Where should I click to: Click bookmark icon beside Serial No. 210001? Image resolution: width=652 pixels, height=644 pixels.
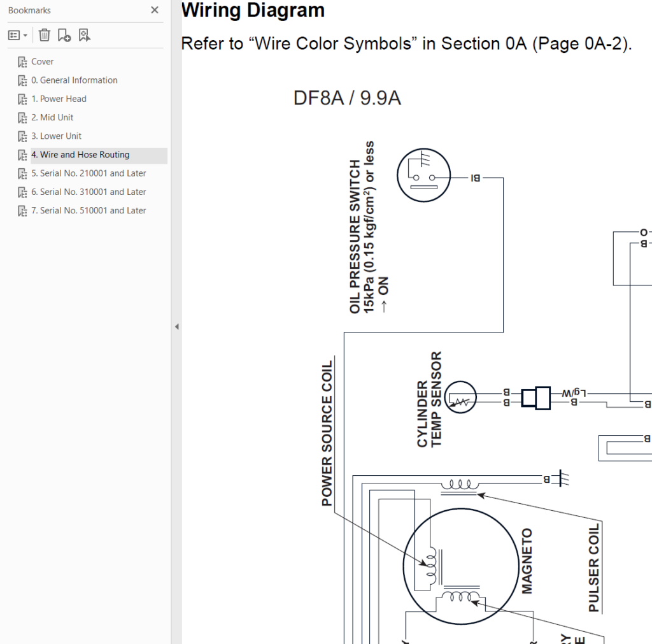[22, 174]
